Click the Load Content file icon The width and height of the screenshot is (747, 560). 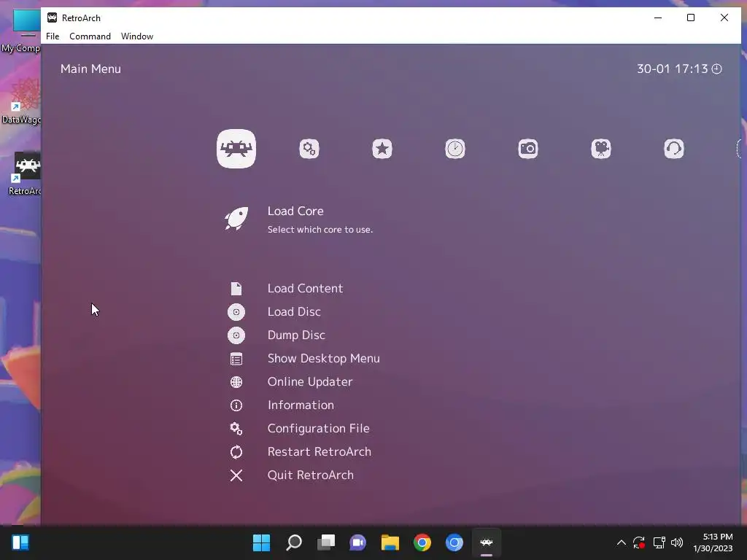coord(236,289)
